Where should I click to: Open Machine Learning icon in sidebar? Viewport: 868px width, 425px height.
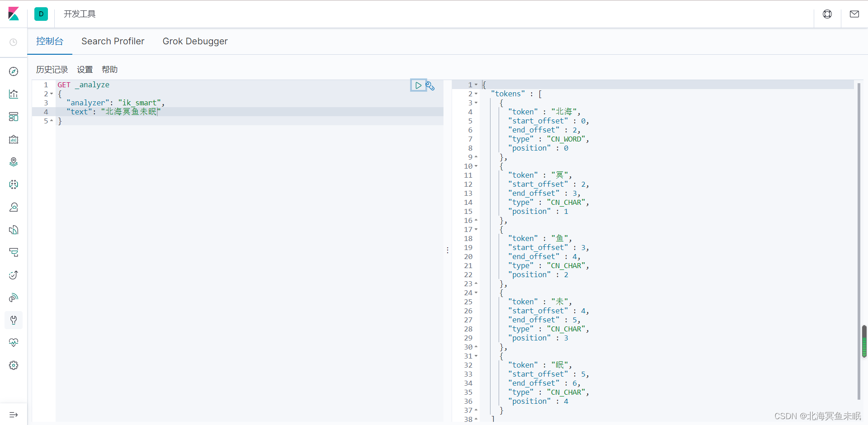click(14, 184)
